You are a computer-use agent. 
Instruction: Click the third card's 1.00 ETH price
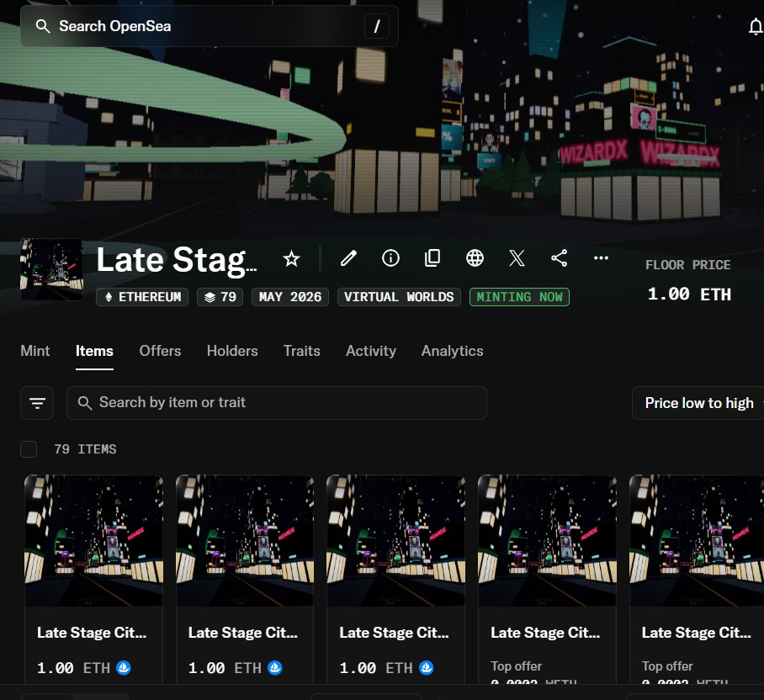[375, 668]
